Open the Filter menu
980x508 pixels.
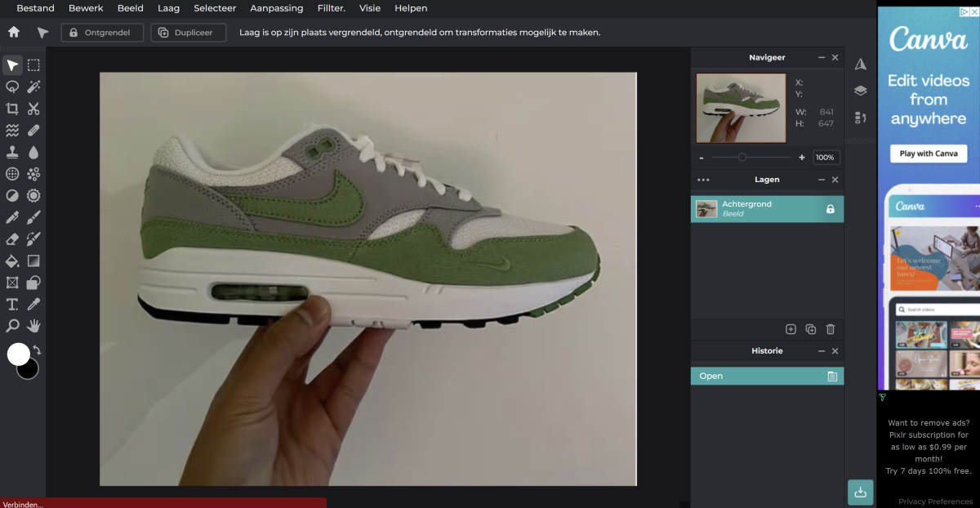click(331, 8)
